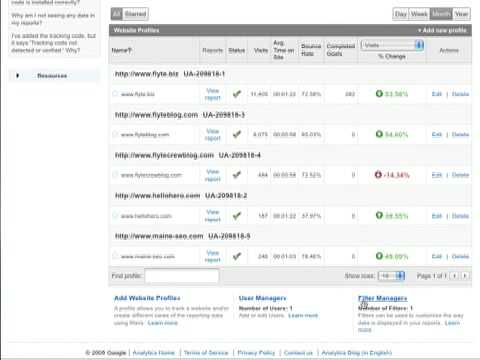Toggle star marker for www.hellohero.com profile
The image size is (480, 360).
115,216
